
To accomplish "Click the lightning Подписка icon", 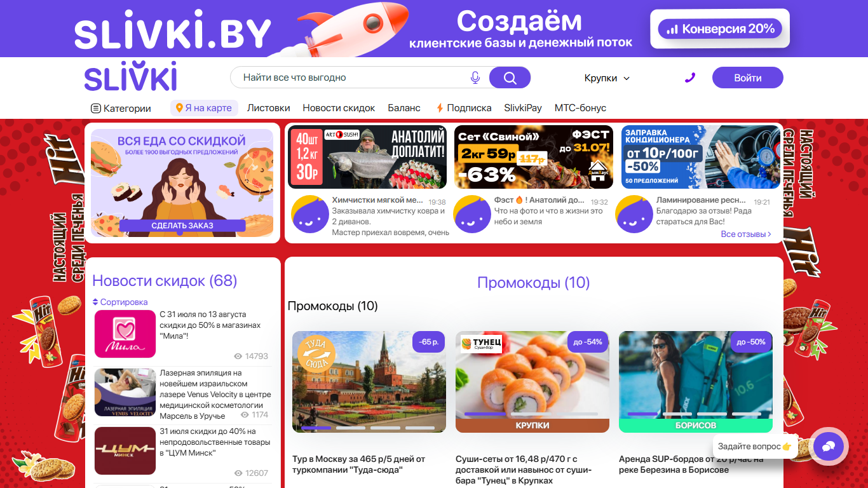I will pos(440,108).
